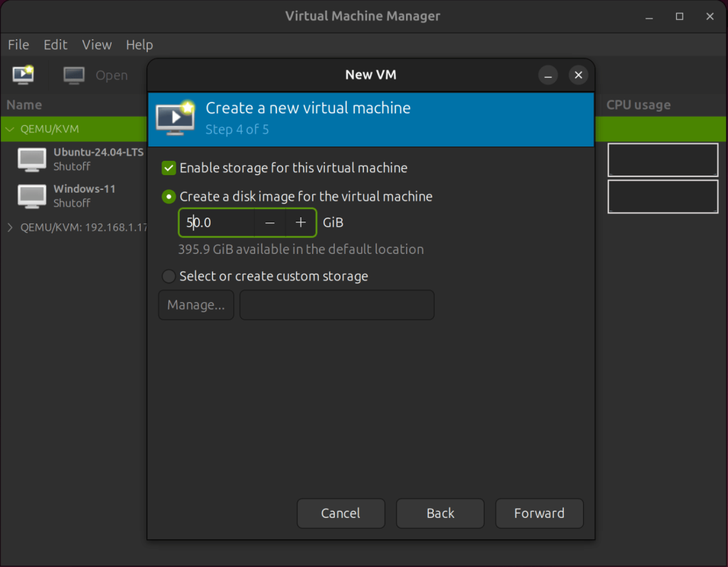This screenshot has height=567, width=728.
Task: Uncheck Enable storage for this virtual machine
Action: tap(169, 168)
